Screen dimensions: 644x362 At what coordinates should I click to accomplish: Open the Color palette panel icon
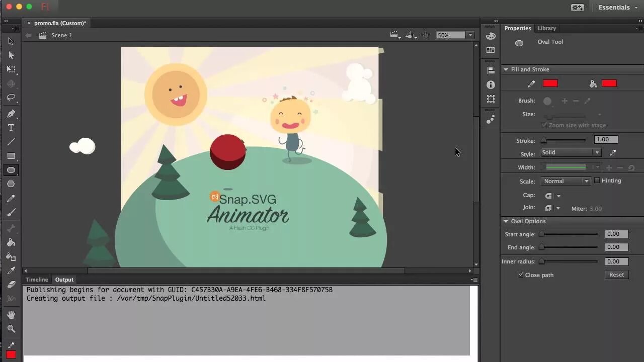[491, 36]
